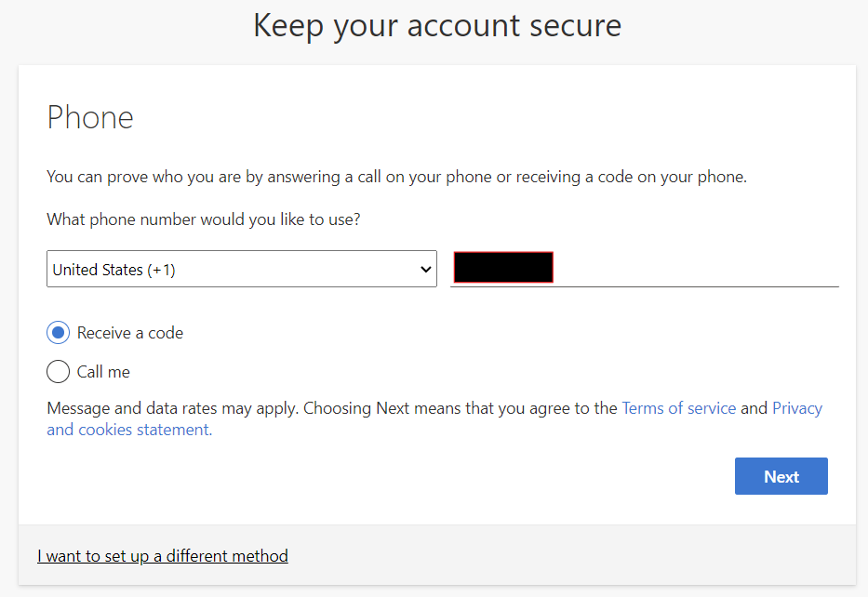Click the Phone section heading

tap(90, 117)
